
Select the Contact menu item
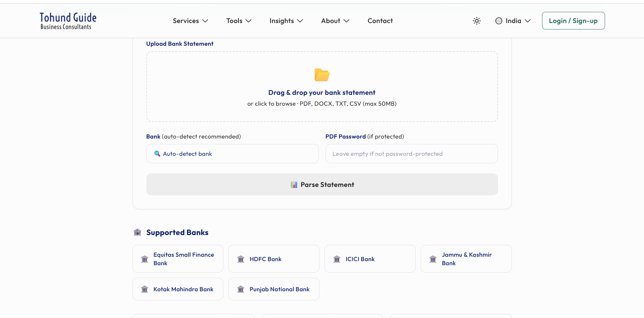click(380, 21)
